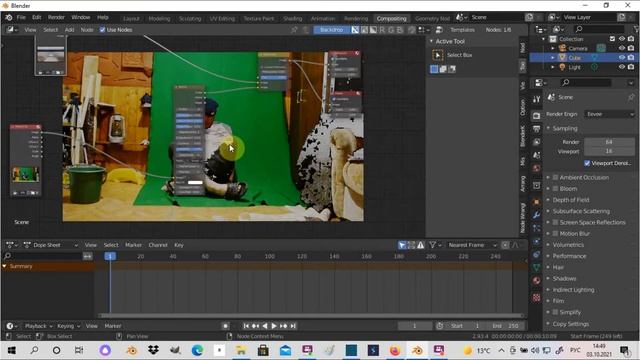Toggle the Backdrop button
The height and width of the screenshot is (360, 640).
tap(332, 30)
